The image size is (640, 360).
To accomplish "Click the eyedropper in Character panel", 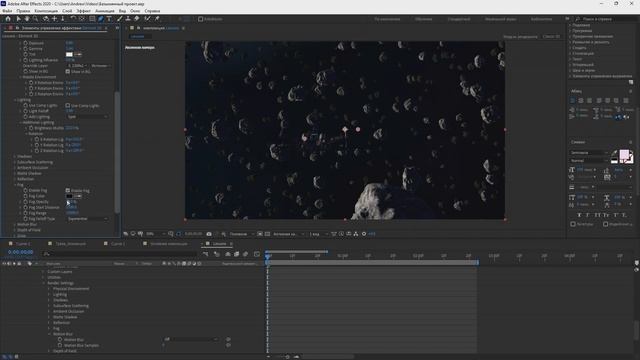I will click(x=614, y=153).
